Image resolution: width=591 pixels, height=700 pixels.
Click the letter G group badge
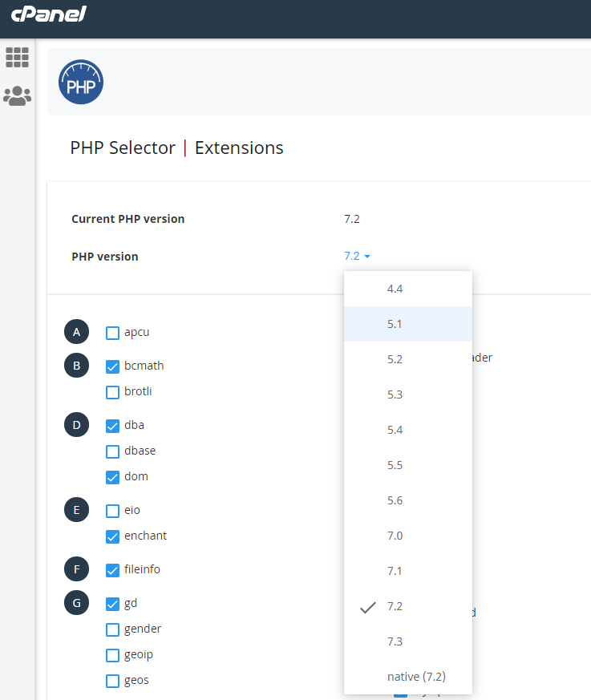point(77,603)
